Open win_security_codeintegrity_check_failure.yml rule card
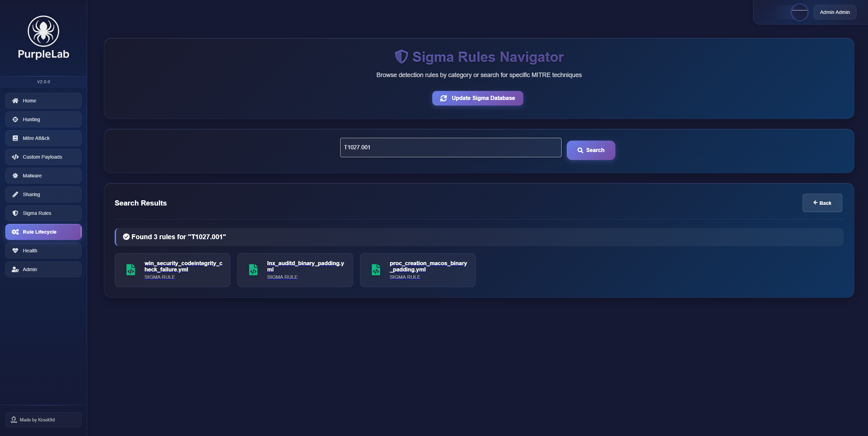This screenshot has width=868, height=436. [x=172, y=270]
